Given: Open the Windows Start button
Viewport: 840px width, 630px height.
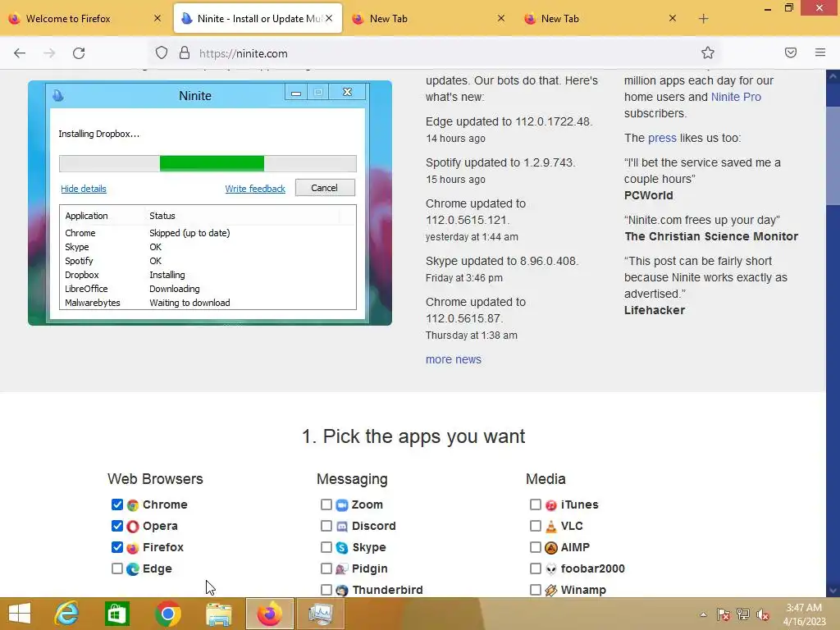Looking at the screenshot, I should coord(20,614).
